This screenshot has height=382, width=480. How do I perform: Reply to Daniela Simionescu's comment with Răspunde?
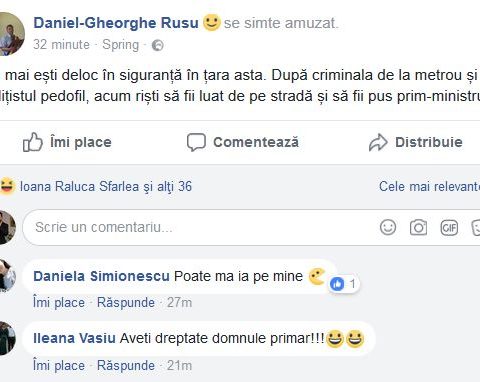tap(126, 303)
